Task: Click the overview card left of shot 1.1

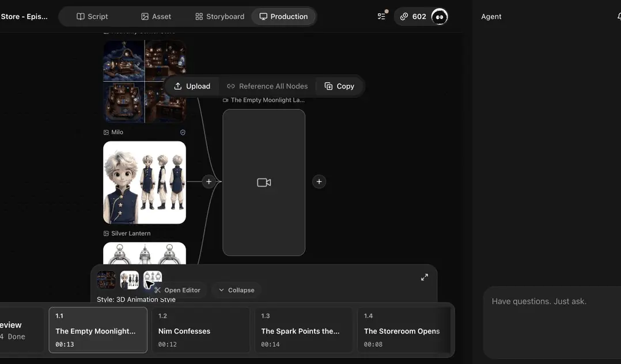Action: pos(22,330)
